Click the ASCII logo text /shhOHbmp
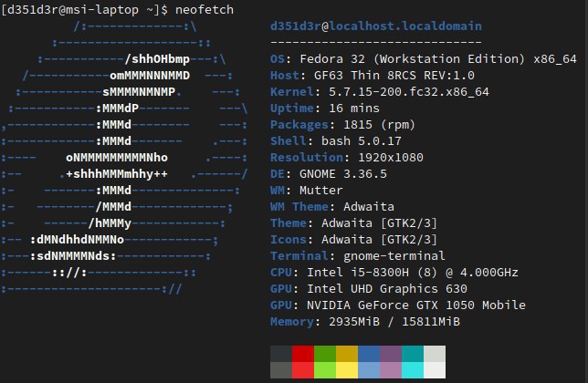This screenshot has height=383, width=588. (157, 59)
